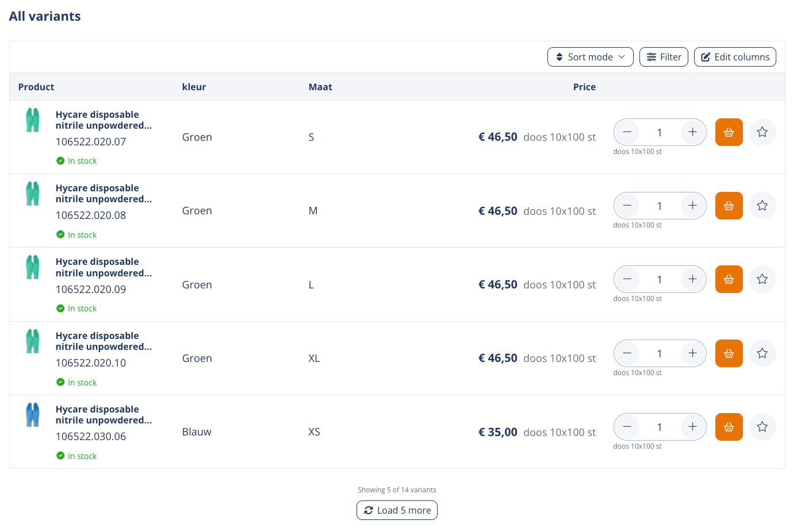Click green glove thumbnail for size S
Viewport: 797px width, 532px height.
(x=33, y=120)
